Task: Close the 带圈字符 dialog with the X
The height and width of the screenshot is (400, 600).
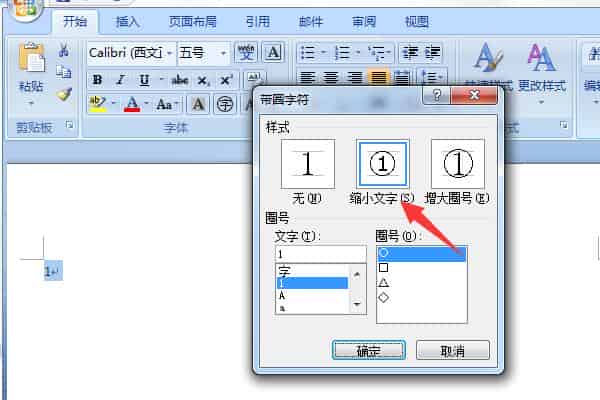Action: [x=474, y=95]
